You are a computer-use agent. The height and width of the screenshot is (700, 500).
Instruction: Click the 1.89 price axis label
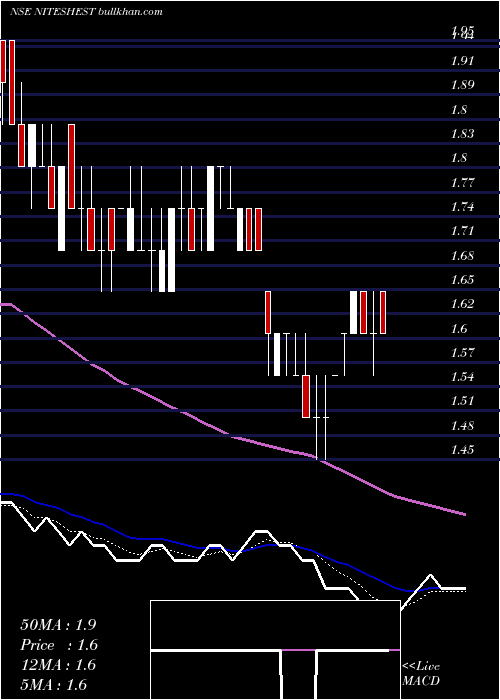coord(462,85)
